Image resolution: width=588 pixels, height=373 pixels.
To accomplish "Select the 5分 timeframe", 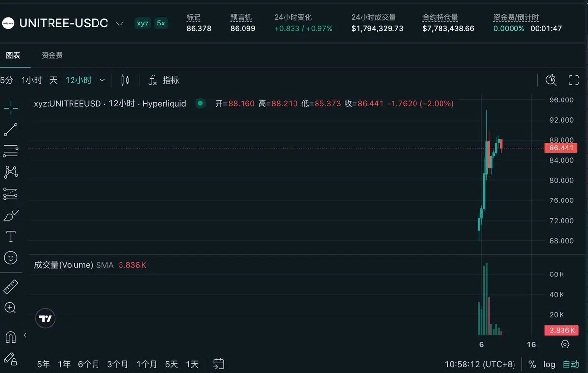I will click(7, 80).
